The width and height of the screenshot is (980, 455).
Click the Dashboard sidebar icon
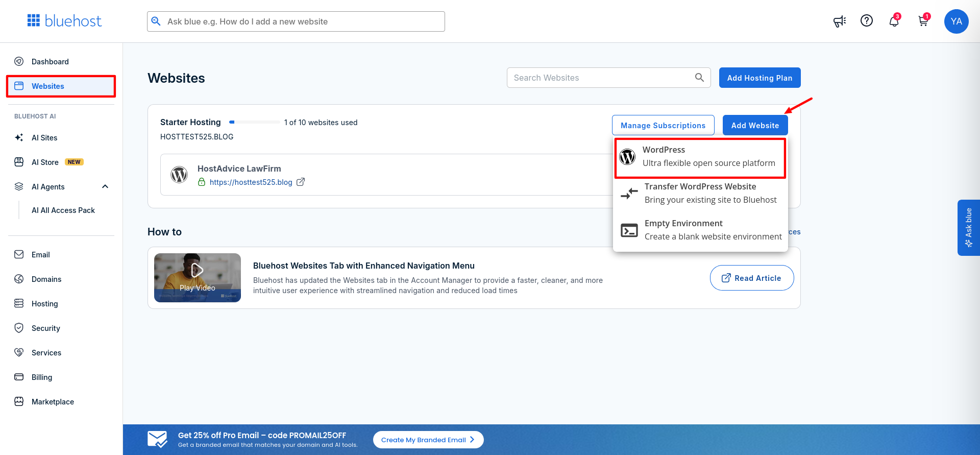click(x=19, y=61)
